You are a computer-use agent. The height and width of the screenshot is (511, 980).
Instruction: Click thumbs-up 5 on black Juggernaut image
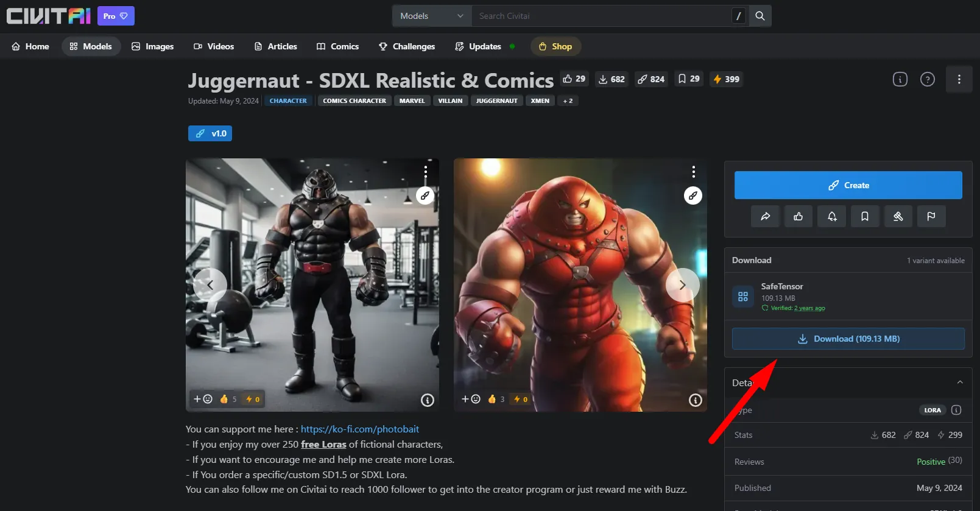[x=228, y=399]
